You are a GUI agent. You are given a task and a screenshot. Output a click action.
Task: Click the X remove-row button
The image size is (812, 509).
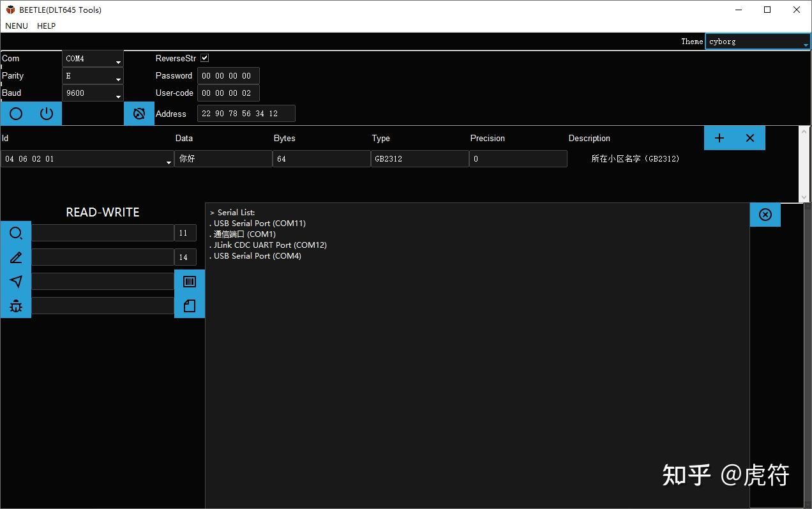pyautogui.click(x=750, y=138)
